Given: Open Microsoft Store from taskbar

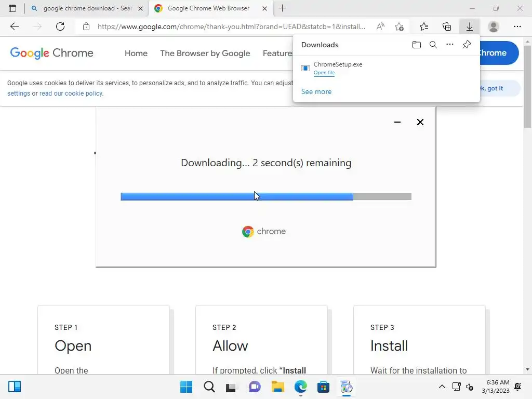Looking at the screenshot, I should pyautogui.click(x=323, y=387).
